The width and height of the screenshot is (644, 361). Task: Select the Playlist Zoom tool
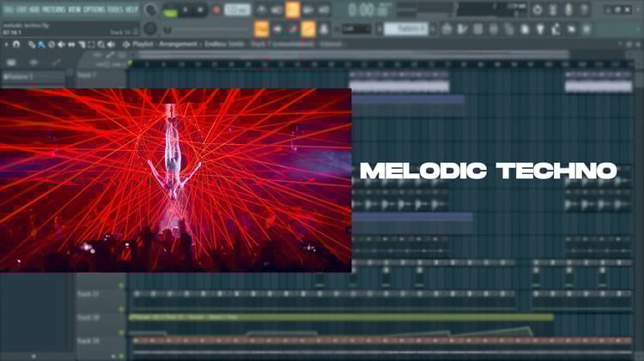click(101, 45)
